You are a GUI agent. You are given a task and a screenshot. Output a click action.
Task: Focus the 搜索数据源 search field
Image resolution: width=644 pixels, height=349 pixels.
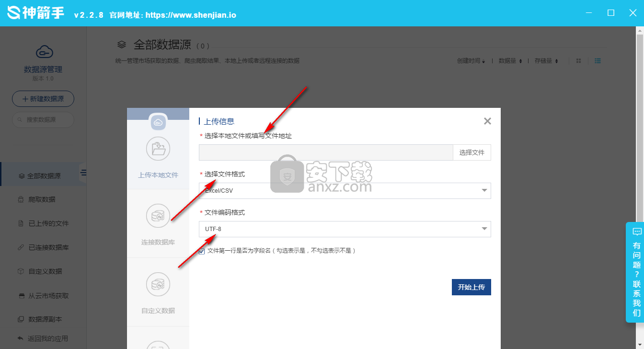point(43,120)
